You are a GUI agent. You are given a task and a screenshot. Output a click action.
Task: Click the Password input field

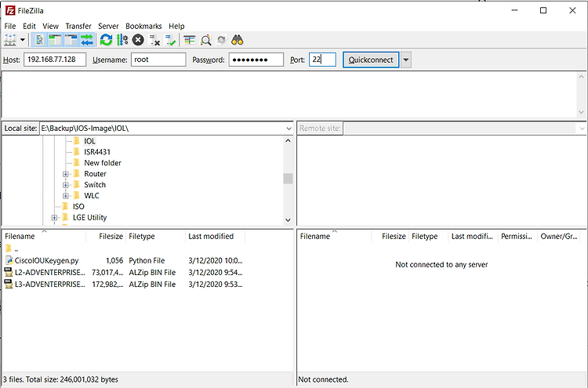click(x=256, y=60)
